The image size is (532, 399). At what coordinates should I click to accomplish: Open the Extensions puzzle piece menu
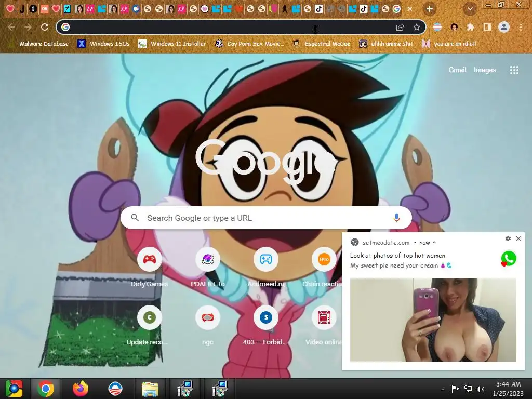tap(471, 27)
